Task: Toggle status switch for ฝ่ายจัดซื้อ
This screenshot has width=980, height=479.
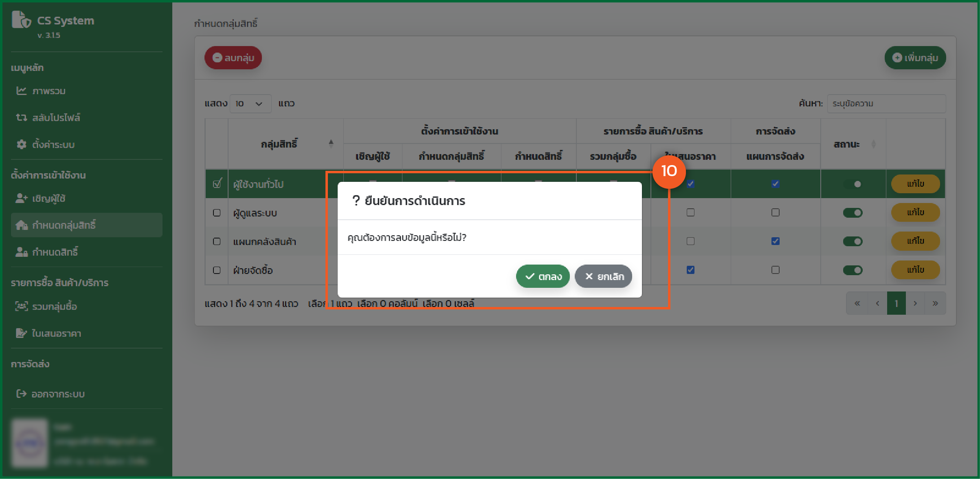Action: (853, 270)
